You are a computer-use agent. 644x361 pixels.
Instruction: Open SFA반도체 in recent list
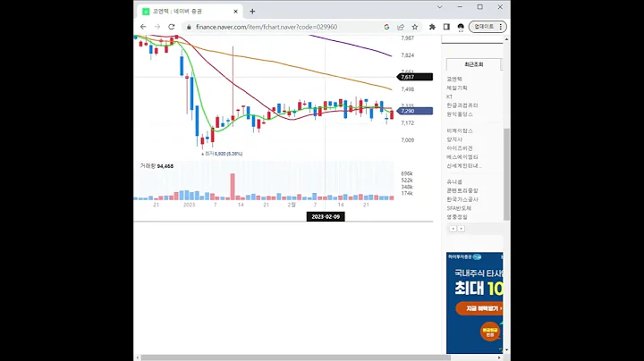tap(459, 208)
